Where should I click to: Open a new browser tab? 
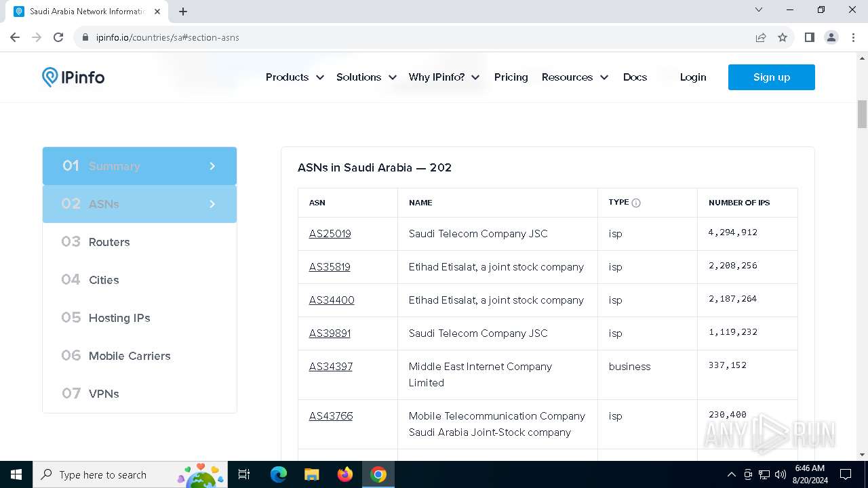click(183, 12)
